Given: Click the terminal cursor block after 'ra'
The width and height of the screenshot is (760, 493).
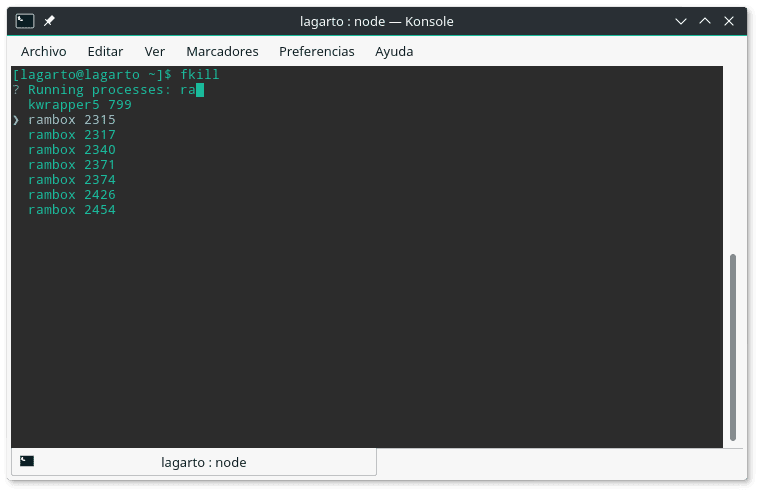Looking at the screenshot, I should 200,90.
